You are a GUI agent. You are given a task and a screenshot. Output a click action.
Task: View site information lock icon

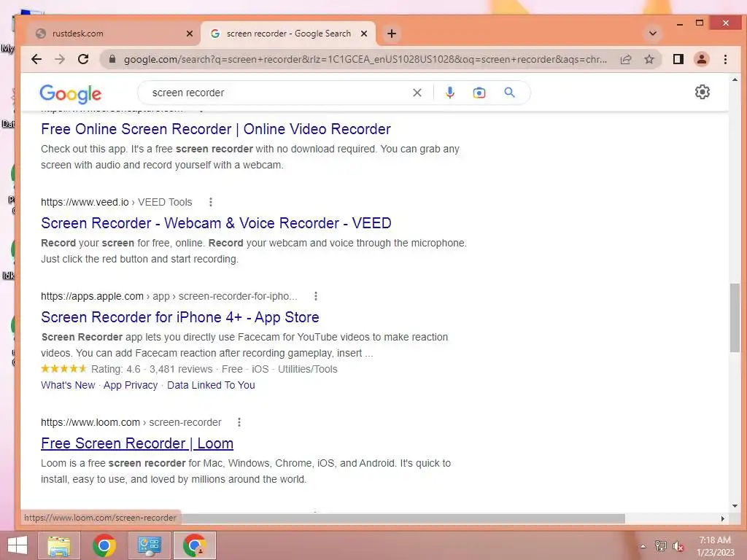tap(112, 59)
